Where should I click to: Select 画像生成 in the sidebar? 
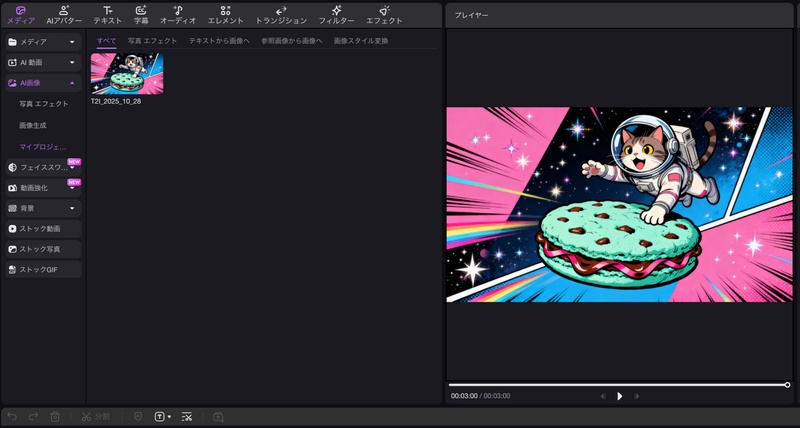[x=33, y=125]
